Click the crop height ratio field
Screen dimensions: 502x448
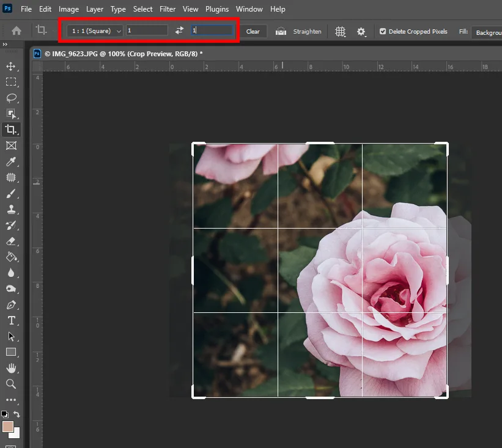[212, 31]
